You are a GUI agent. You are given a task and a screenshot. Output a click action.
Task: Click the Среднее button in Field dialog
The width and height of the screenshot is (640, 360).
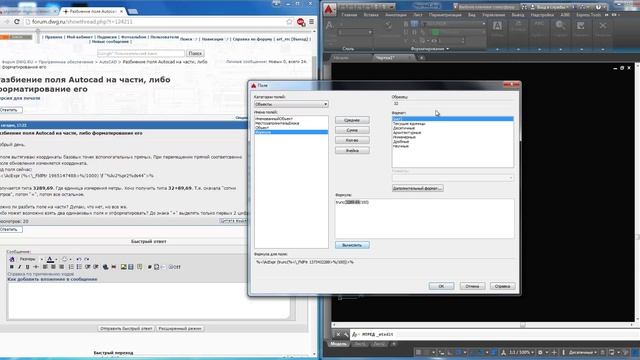[x=352, y=120]
